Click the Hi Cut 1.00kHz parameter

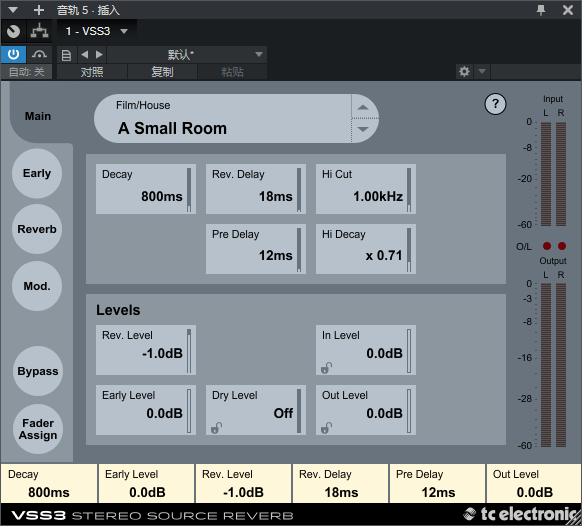point(366,189)
